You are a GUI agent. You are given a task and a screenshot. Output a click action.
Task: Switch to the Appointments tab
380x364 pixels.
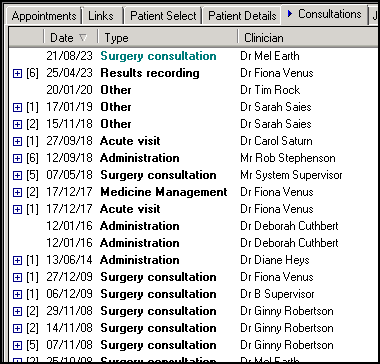click(x=44, y=16)
